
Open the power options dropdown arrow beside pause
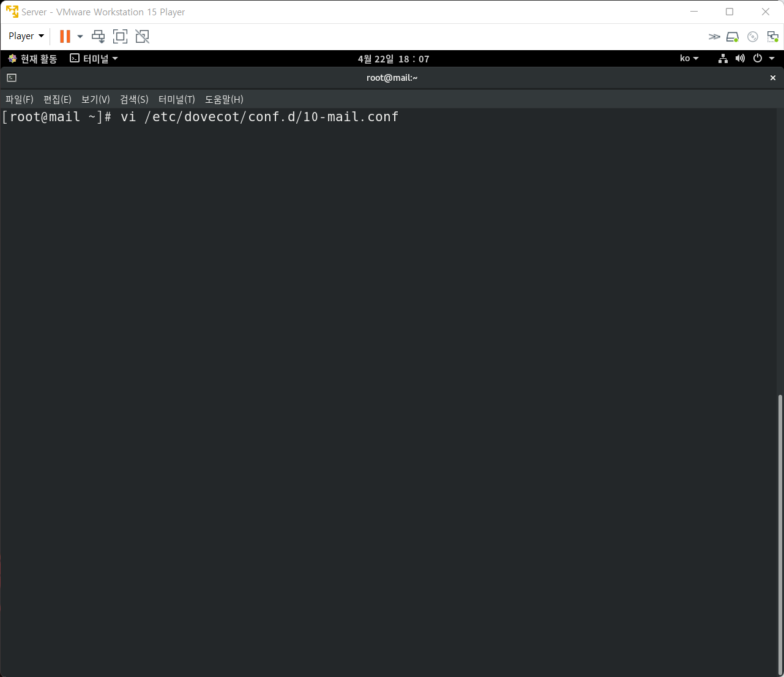80,37
